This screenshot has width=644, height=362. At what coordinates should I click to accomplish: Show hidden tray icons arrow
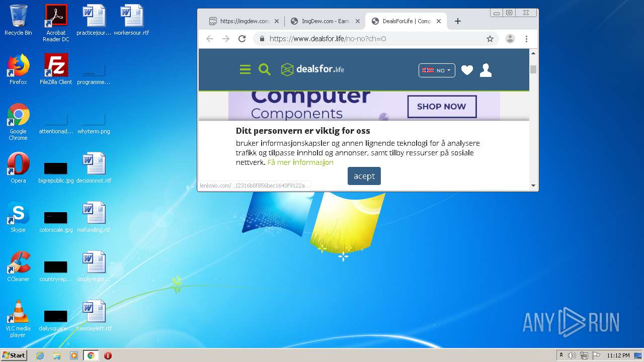[x=561, y=355]
